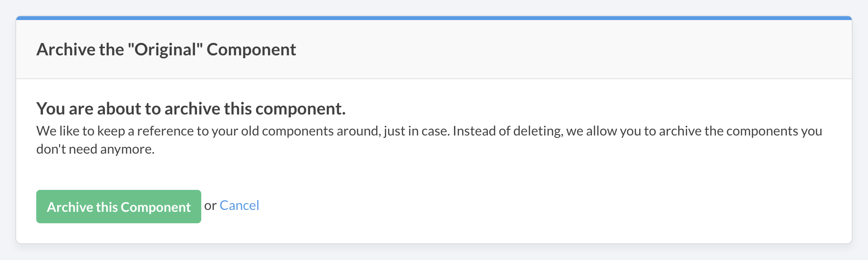Click "component." ending the bold heading
This screenshot has width=868, height=260.
(x=300, y=109)
